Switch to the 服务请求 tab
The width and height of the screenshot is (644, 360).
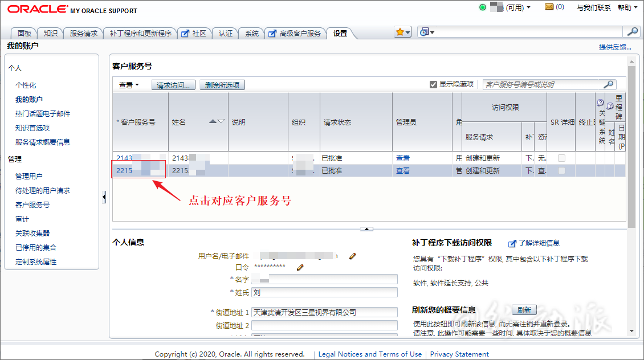[83, 33]
